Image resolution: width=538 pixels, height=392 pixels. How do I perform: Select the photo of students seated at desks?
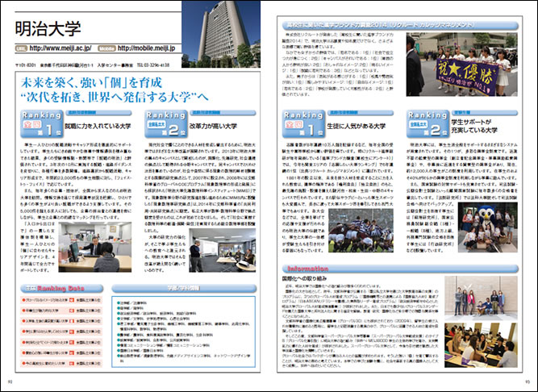coord(481,345)
